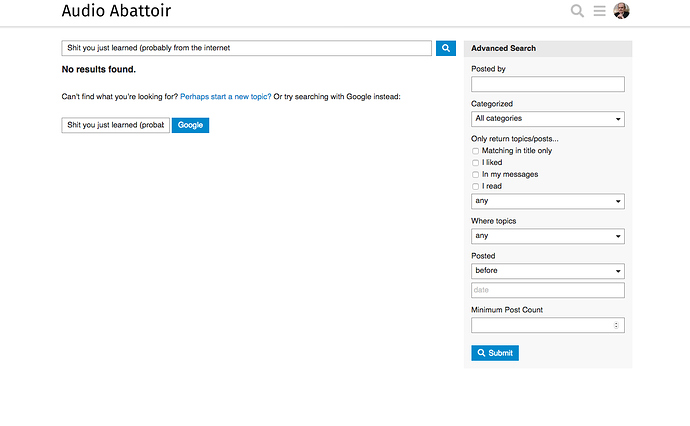690x426 pixels.
Task: Open the Where topics dropdown
Action: point(547,236)
